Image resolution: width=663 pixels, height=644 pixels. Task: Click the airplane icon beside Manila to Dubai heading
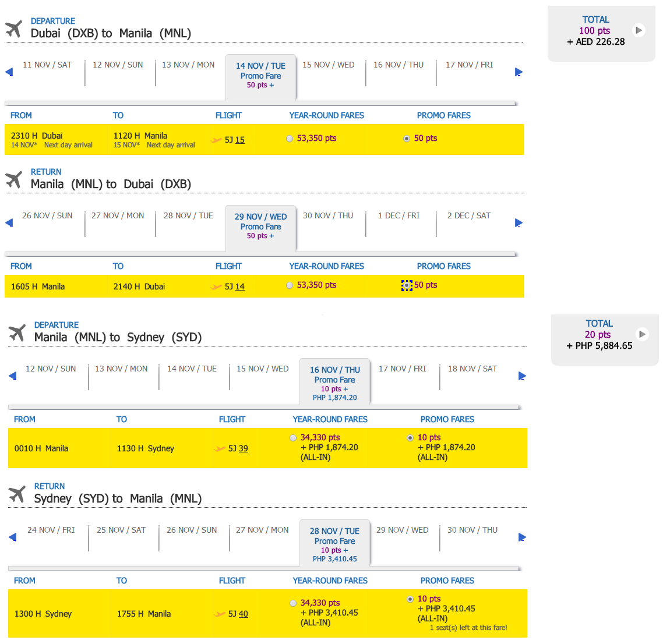(13, 179)
